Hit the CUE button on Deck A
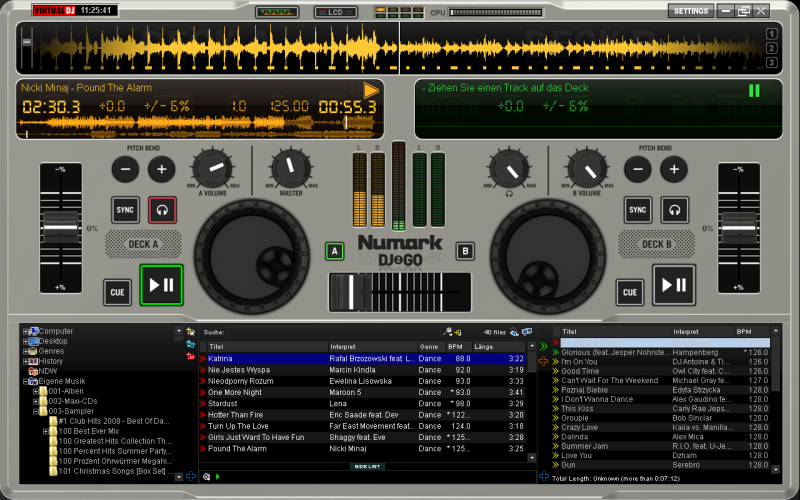The width and height of the screenshot is (800, 500). tap(117, 292)
